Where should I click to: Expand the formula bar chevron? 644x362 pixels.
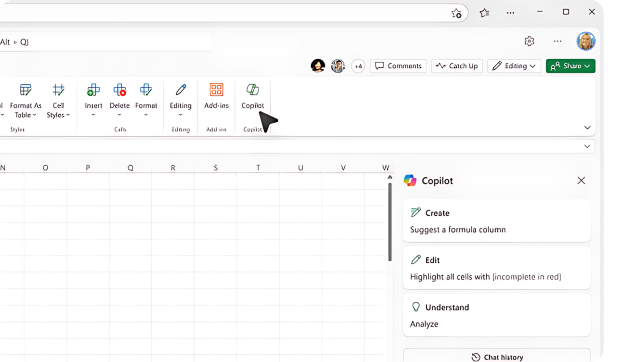click(587, 146)
